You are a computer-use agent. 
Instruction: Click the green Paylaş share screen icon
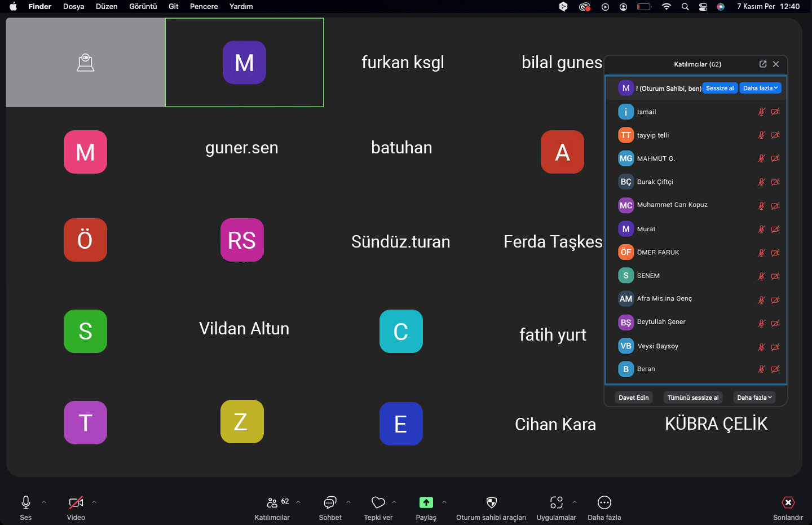click(x=426, y=502)
